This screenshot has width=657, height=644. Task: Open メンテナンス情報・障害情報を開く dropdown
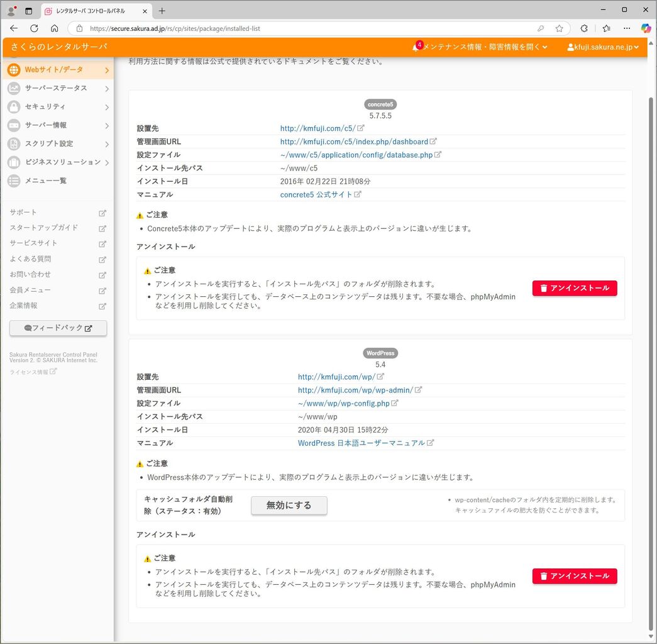[x=485, y=47]
